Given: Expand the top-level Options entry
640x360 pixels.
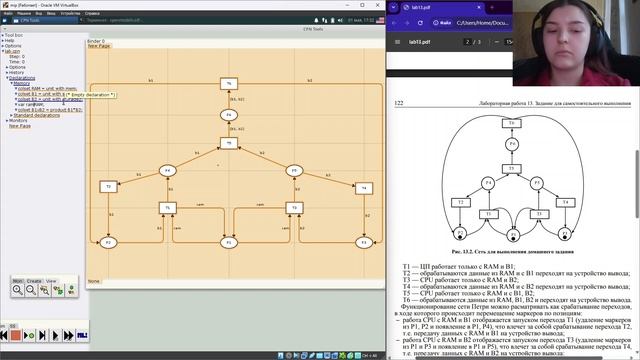Looking at the screenshot, I should [2, 46].
